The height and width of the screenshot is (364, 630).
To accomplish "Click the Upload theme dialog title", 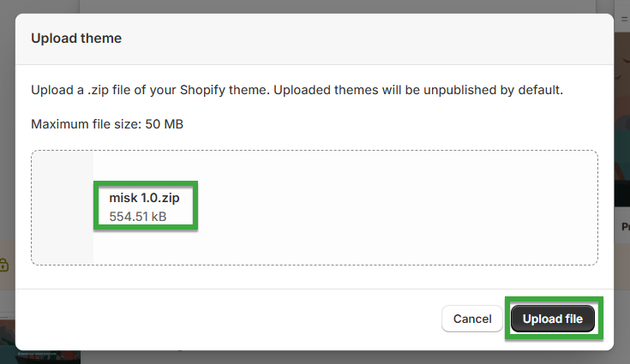I will [76, 39].
